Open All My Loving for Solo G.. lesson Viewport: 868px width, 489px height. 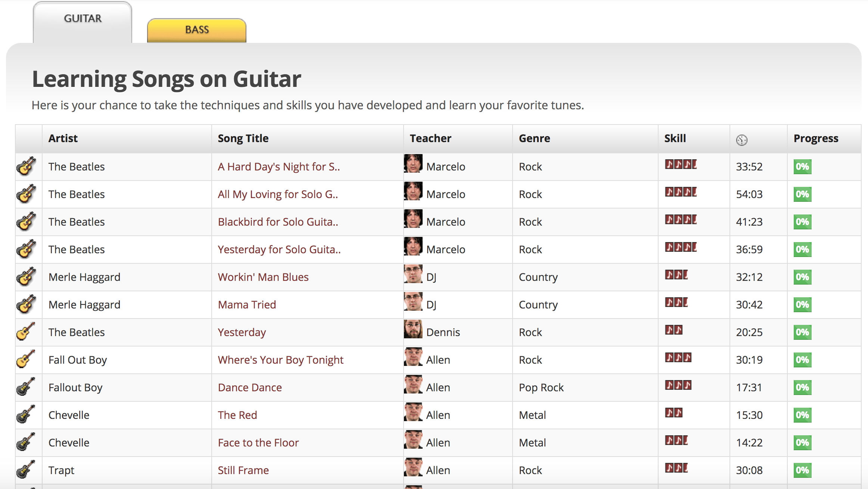(278, 194)
